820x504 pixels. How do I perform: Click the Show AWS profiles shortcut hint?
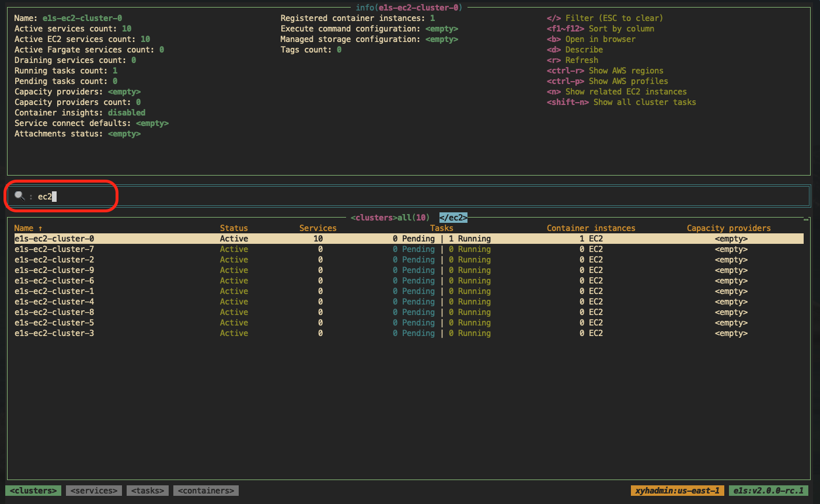(608, 81)
